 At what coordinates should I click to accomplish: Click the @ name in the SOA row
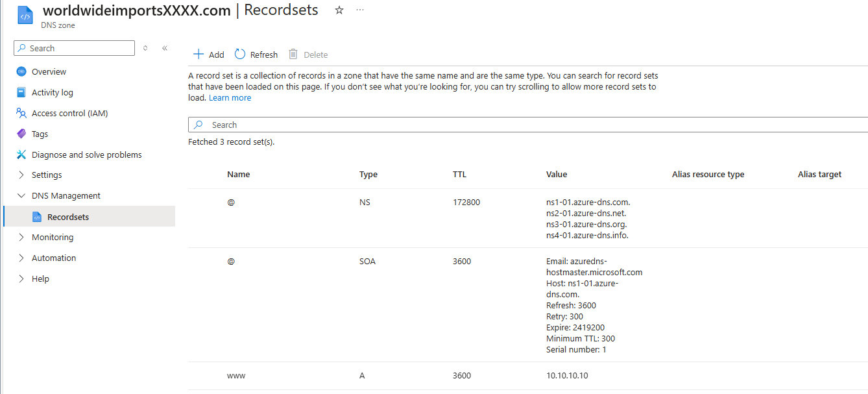(231, 262)
